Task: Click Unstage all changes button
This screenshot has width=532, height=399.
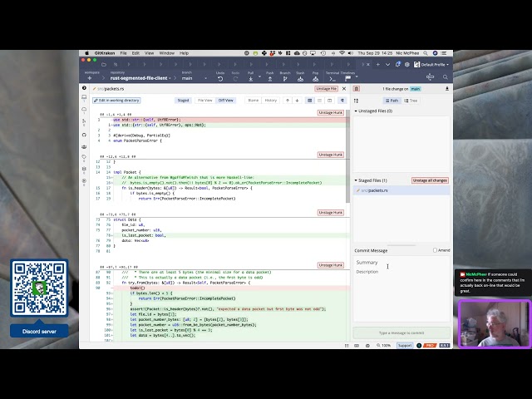Action: click(x=430, y=180)
